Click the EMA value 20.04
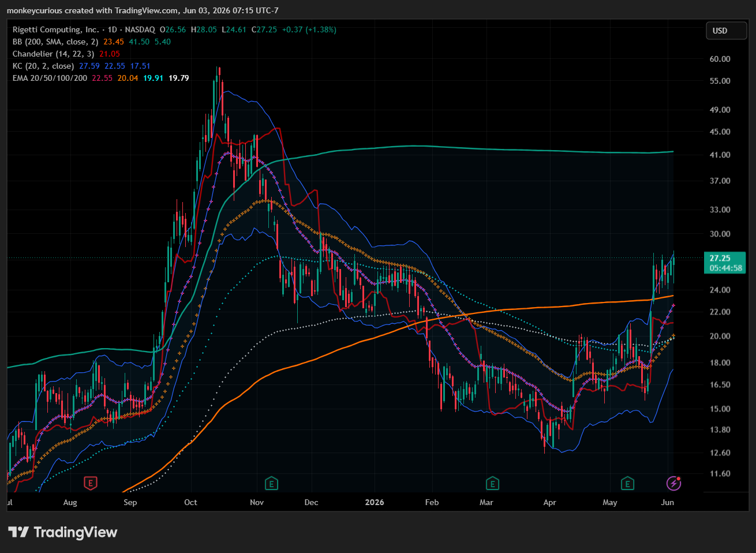 click(x=128, y=78)
